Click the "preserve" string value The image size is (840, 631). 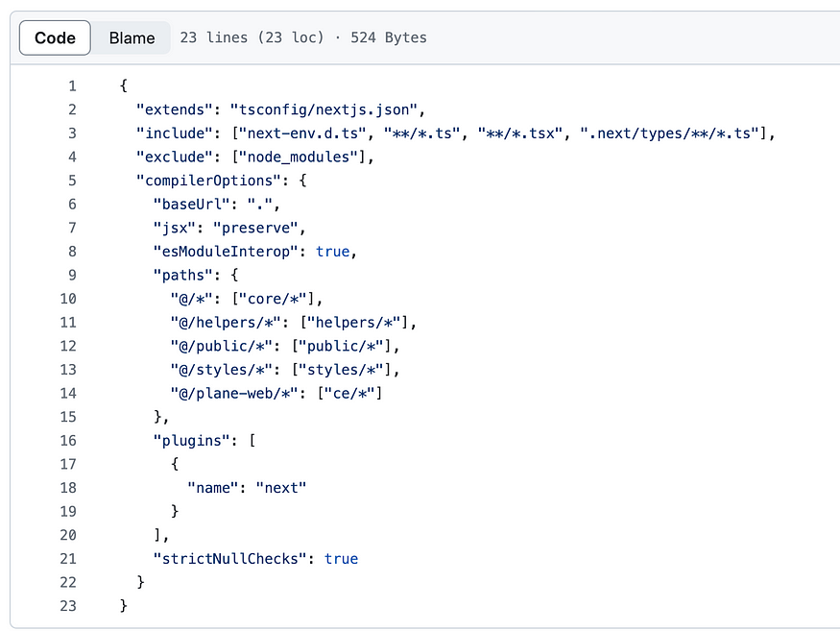(255, 228)
